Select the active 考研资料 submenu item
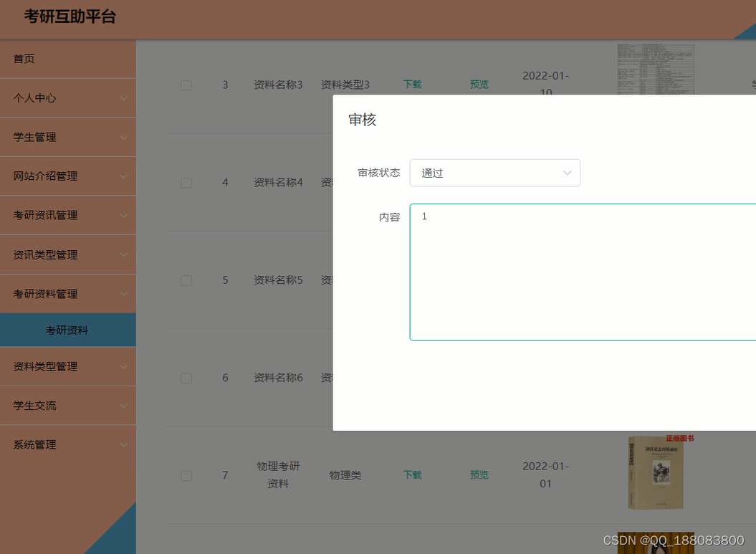 (x=67, y=330)
